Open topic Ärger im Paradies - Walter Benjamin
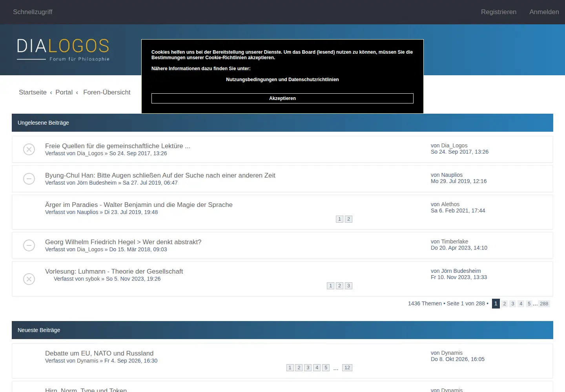Image resolution: width=565 pixels, height=392 pixels. pyautogui.click(x=139, y=205)
